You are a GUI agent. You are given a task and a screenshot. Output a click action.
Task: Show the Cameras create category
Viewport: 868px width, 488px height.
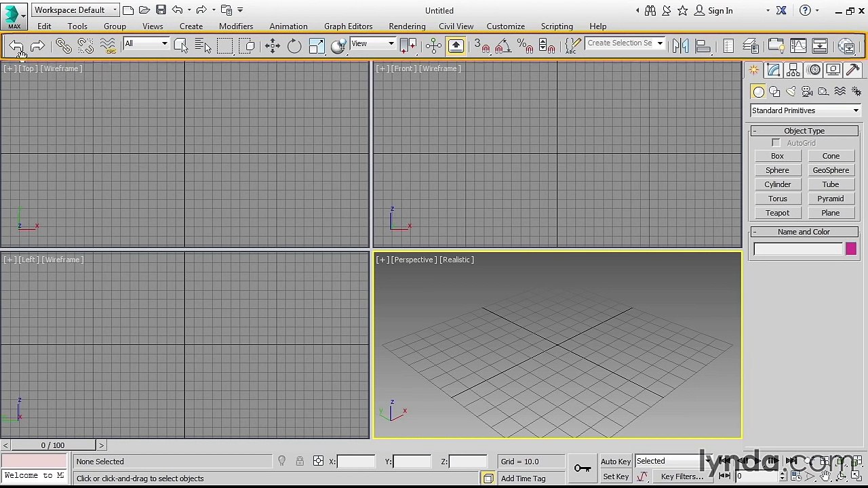(x=807, y=91)
